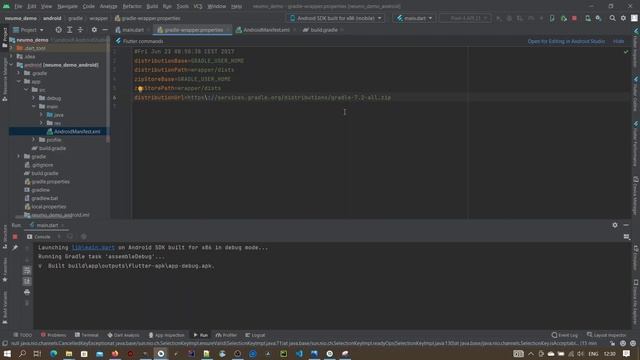Open the Build menu

tap(152, 7)
